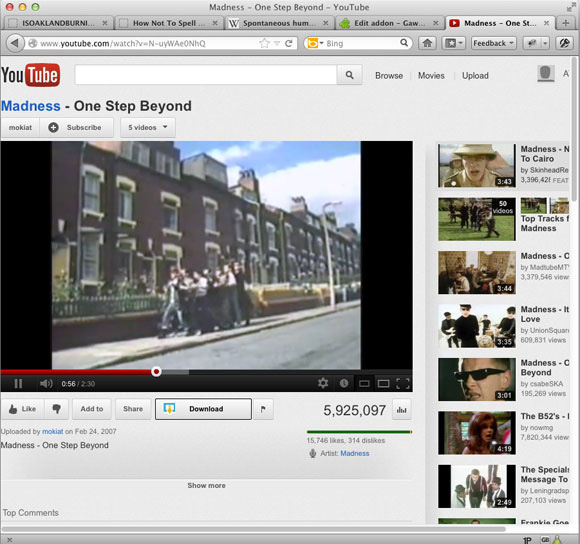Image resolution: width=580 pixels, height=544 pixels.
Task: Open video settings gear icon
Action: pyautogui.click(x=323, y=383)
